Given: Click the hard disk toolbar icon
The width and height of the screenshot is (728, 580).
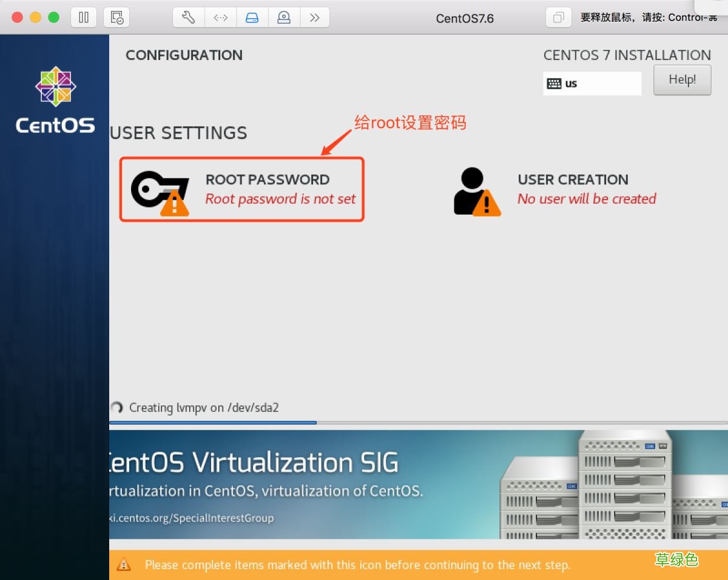Looking at the screenshot, I should click(252, 17).
